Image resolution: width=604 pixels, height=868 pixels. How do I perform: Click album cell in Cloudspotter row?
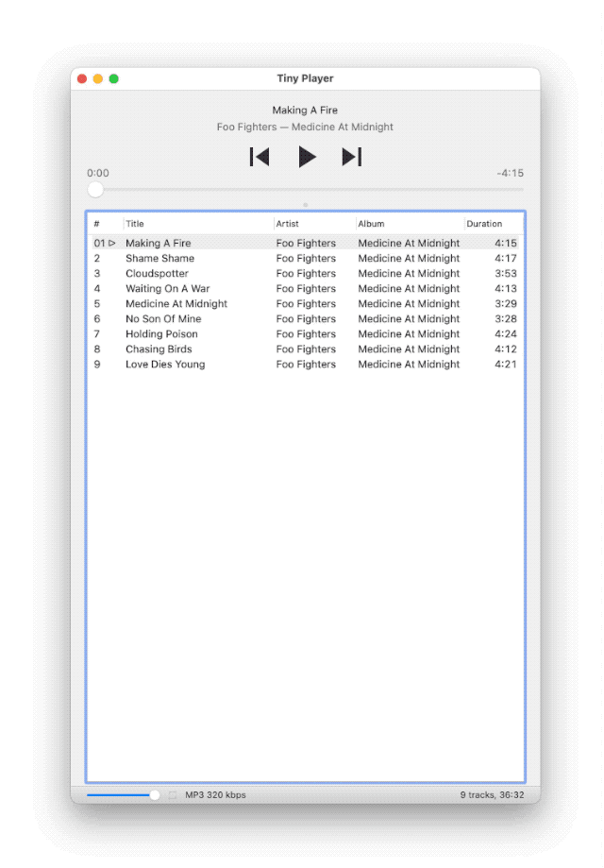(409, 274)
